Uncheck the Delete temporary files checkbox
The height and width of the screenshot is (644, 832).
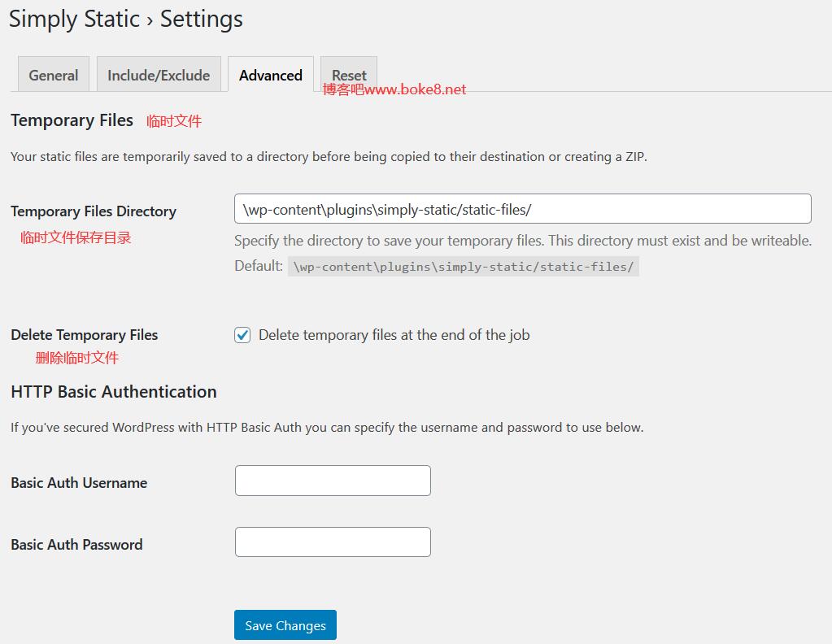click(x=242, y=335)
